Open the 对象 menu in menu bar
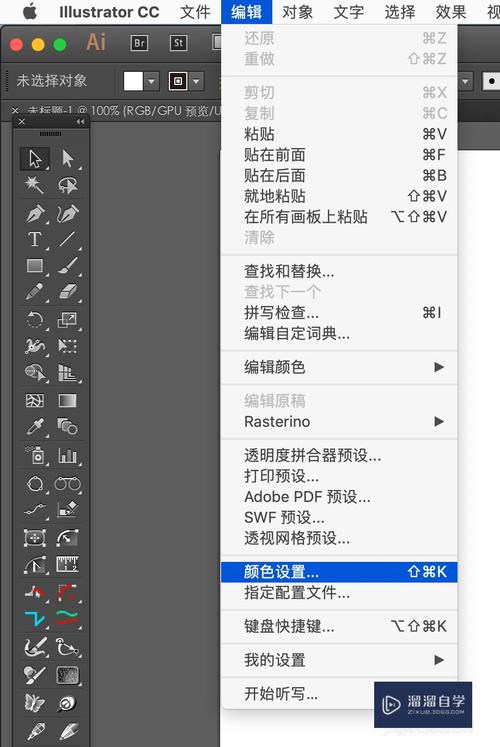Image resolution: width=500 pixels, height=747 pixels. (x=298, y=11)
